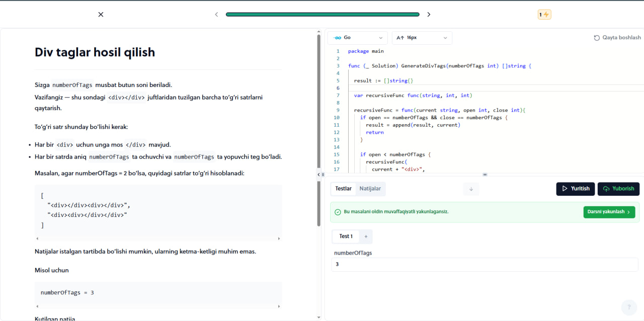Open the Go language dropdown
Viewport: 644px width, 321px height.
358,38
